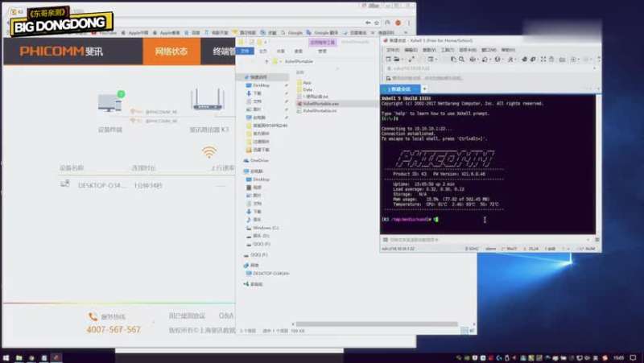Click the XshellPortable path in Explorer address bar
644x363 pixels.
pos(299,62)
